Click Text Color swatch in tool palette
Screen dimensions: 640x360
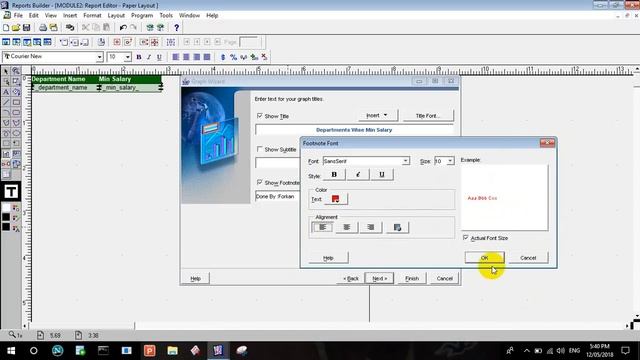tap(16, 228)
